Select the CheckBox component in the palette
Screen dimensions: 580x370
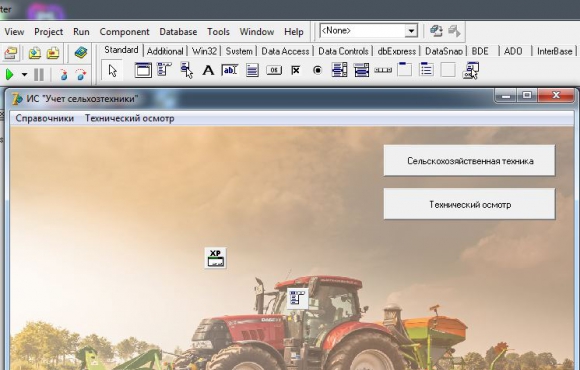[296, 70]
